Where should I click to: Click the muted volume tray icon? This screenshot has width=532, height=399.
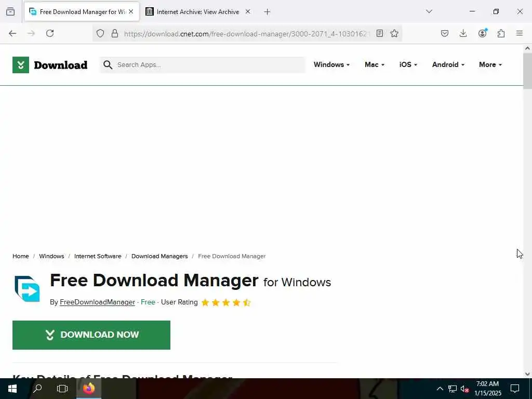point(464,389)
